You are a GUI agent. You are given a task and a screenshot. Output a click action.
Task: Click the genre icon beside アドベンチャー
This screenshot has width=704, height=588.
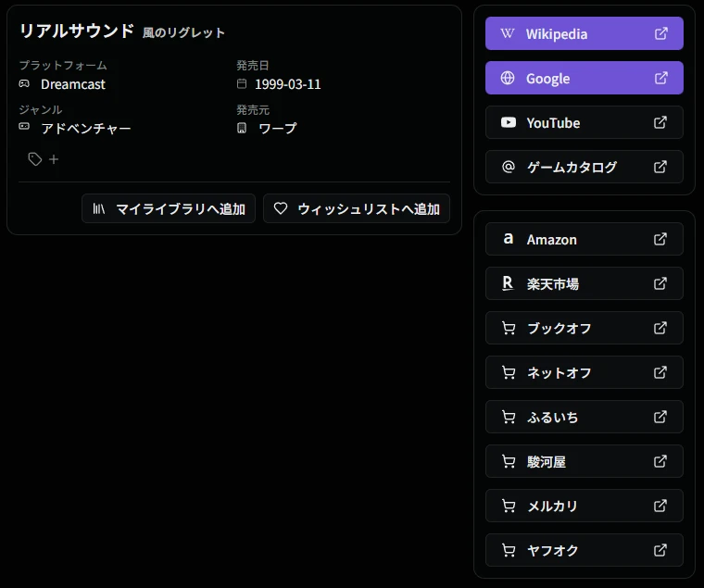click(24, 126)
